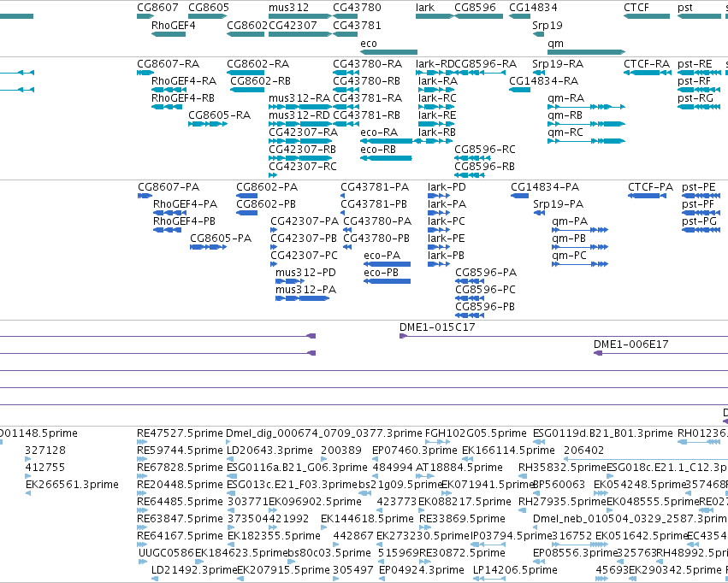Click transcript CG14834-RA
The width and height of the screenshot is (728, 583).
pos(544,80)
